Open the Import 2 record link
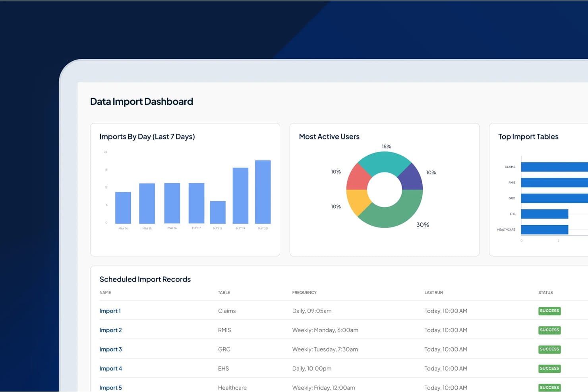 pyautogui.click(x=110, y=330)
